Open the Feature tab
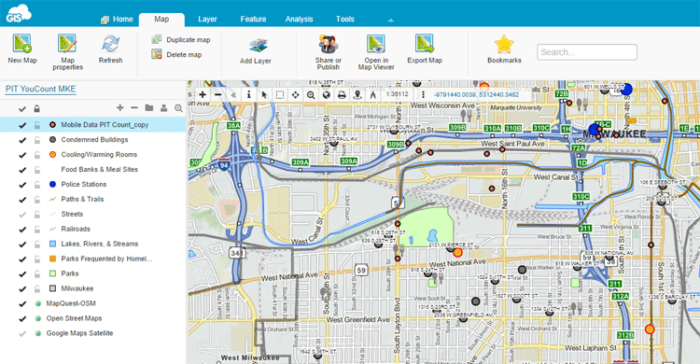The image size is (700, 364). pos(253,19)
